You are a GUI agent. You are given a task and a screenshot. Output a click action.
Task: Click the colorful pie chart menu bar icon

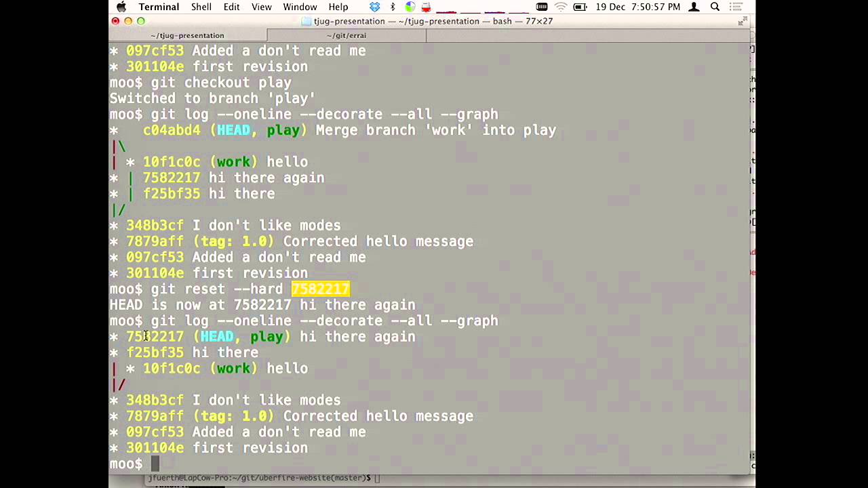(x=410, y=7)
